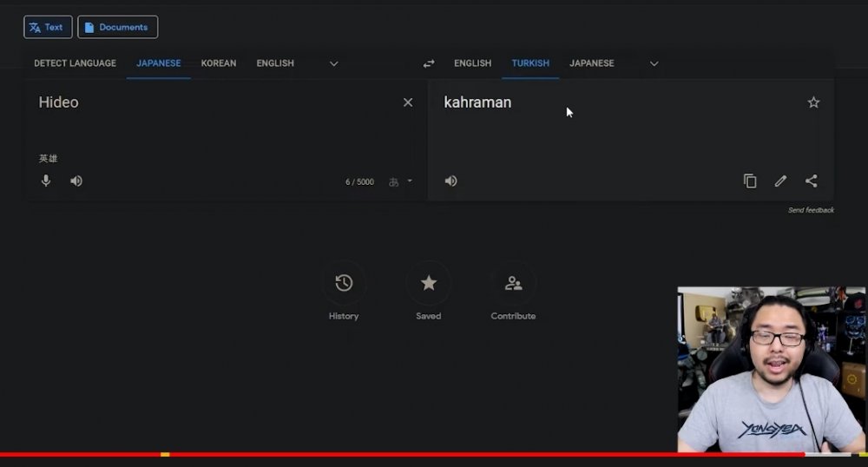Click the yellow marker on the progress bar

[165, 454]
